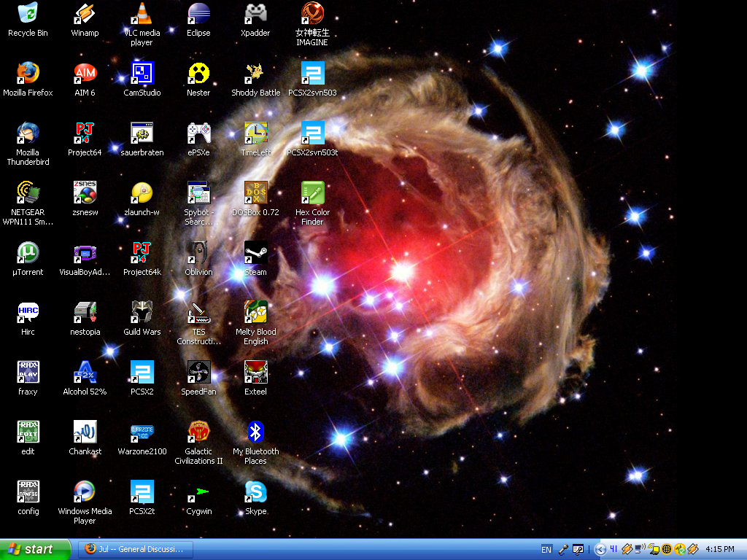Toggle the language bar microphone icon
747x560 pixels.
tap(563, 550)
